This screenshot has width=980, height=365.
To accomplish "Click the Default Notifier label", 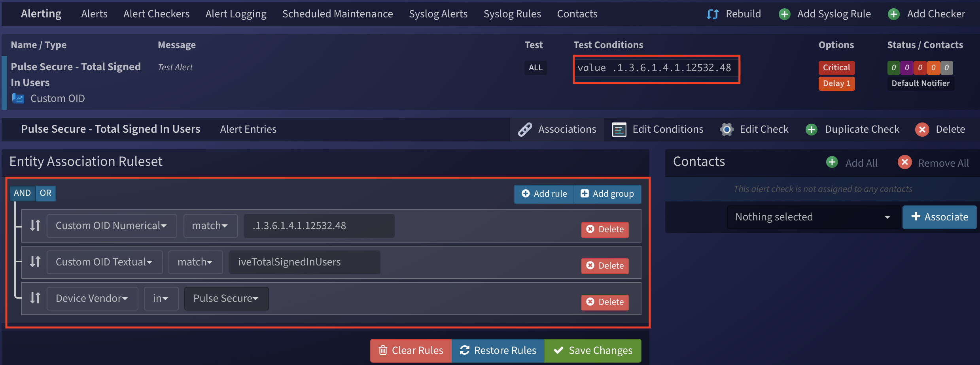I will click(921, 83).
